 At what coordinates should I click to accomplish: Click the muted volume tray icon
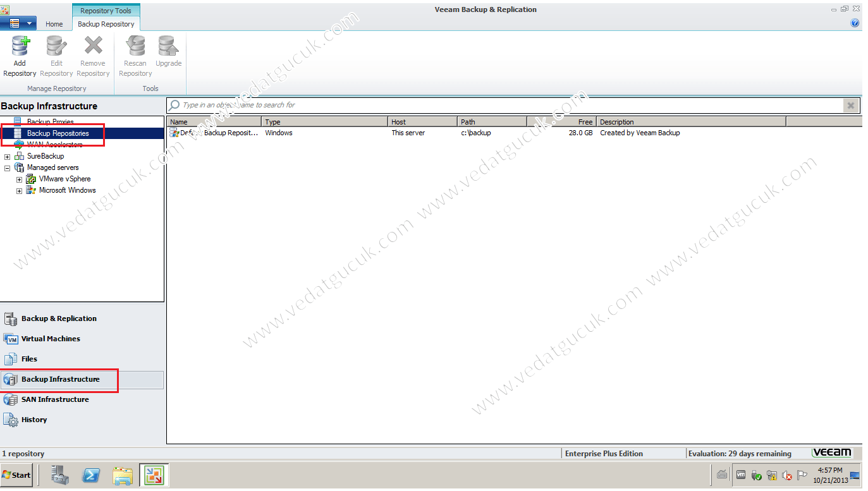(787, 476)
